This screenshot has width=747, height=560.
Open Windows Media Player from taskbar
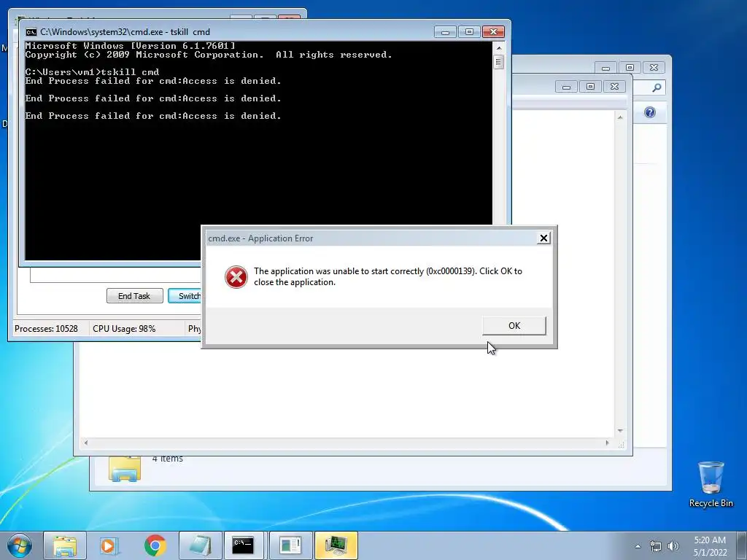(x=109, y=545)
